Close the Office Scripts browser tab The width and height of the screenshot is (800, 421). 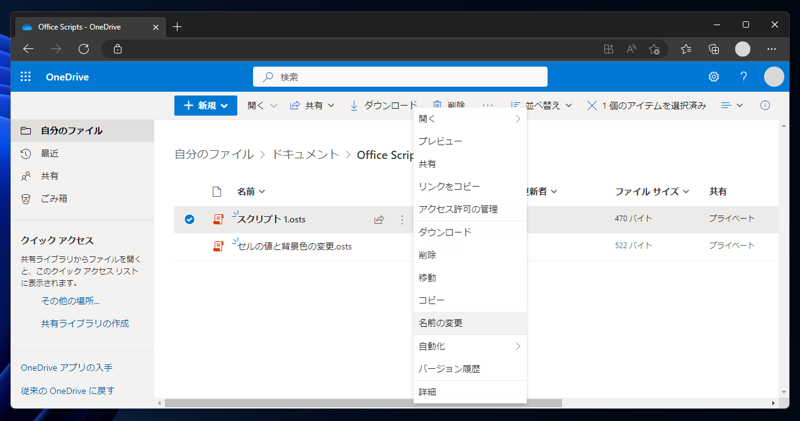point(156,27)
